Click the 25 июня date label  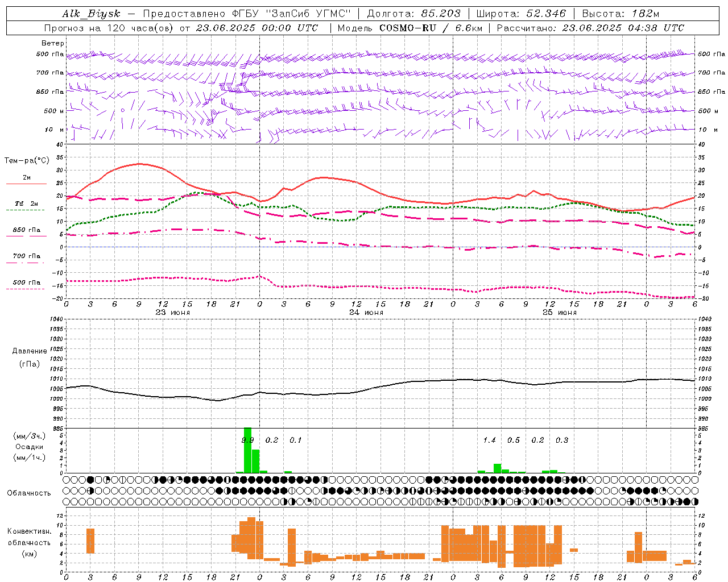[x=559, y=313]
